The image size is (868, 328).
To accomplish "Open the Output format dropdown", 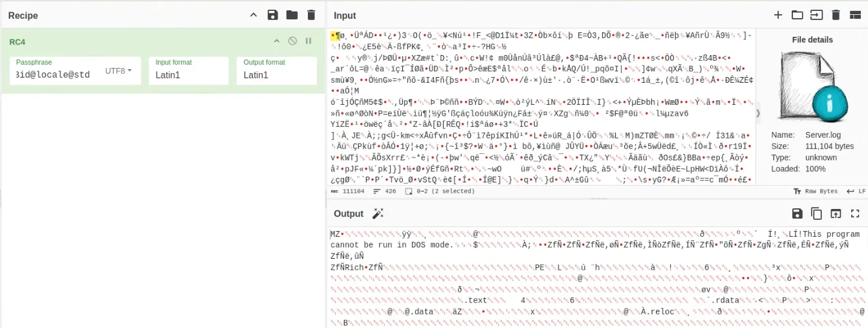I will [x=277, y=71].
